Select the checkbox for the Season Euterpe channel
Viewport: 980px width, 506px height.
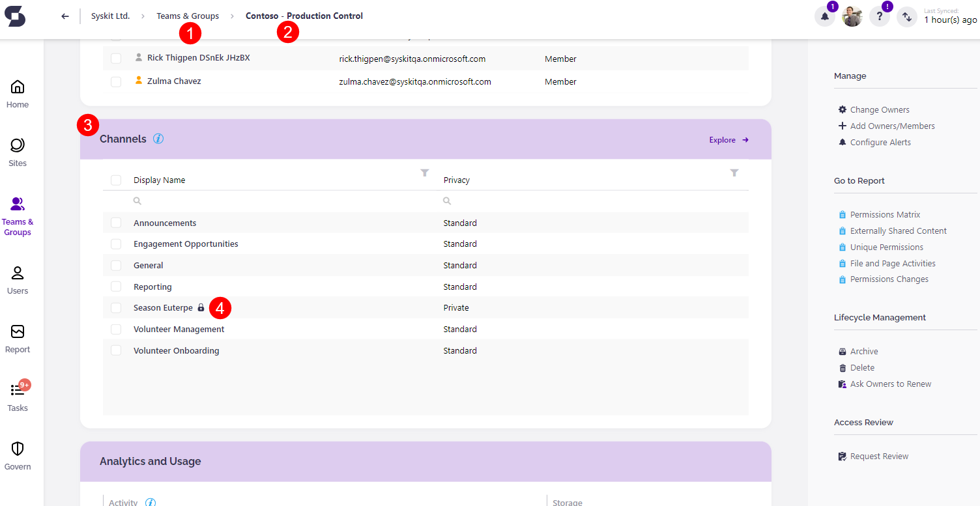click(116, 307)
